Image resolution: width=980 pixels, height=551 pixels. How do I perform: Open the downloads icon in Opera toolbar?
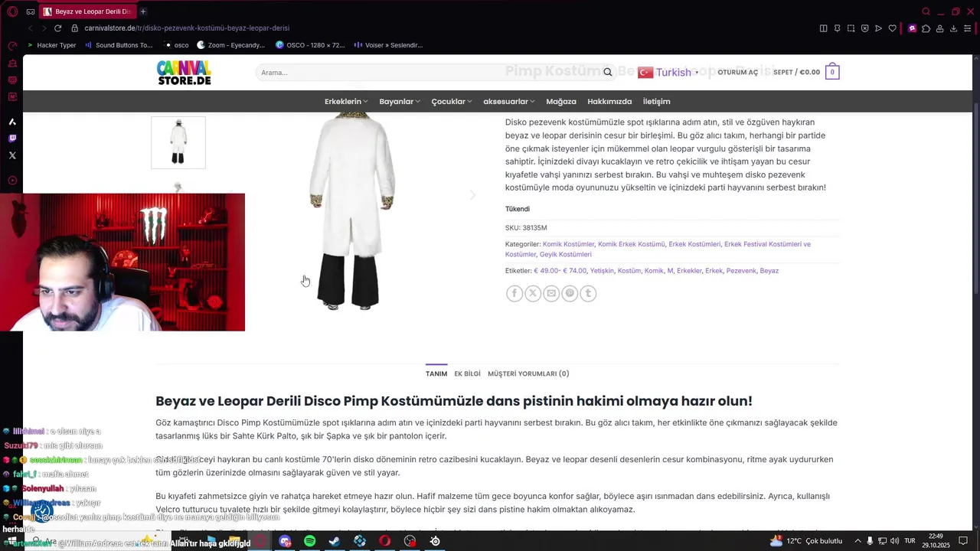click(954, 28)
